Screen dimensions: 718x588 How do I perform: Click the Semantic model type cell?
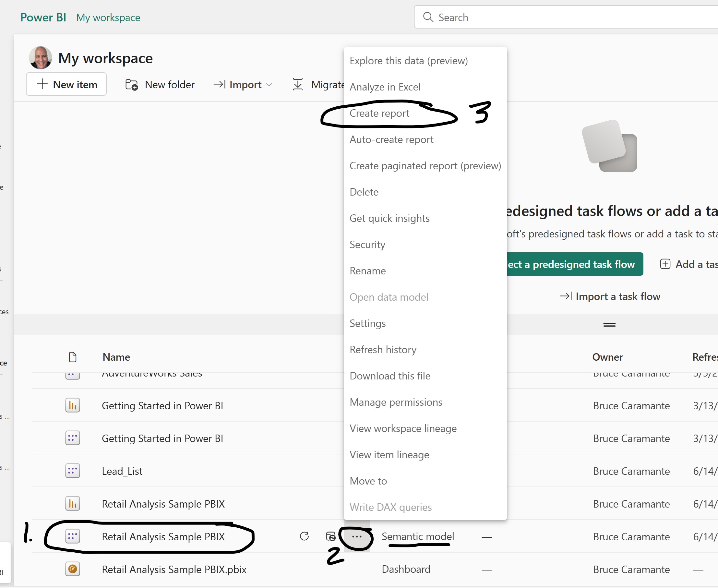pos(418,536)
